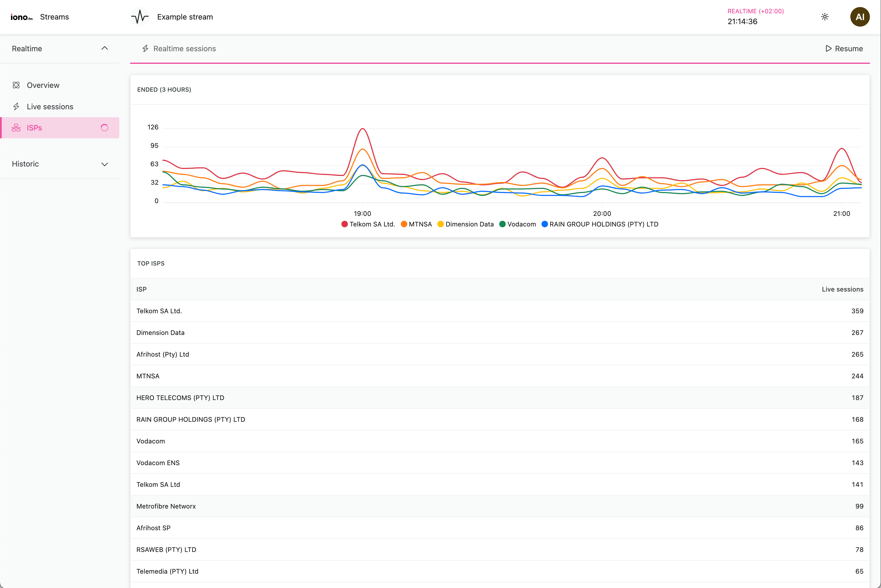Click the Resume play triangle icon
Image resolution: width=881 pixels, height=588 pixels.
pos(828,49)
